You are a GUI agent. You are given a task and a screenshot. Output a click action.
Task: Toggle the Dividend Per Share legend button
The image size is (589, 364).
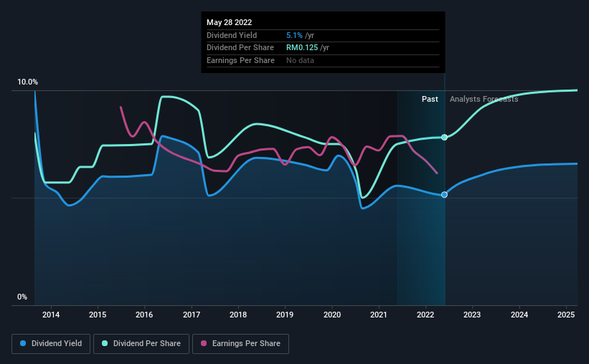pyautogui.click(x=141, y=344)
